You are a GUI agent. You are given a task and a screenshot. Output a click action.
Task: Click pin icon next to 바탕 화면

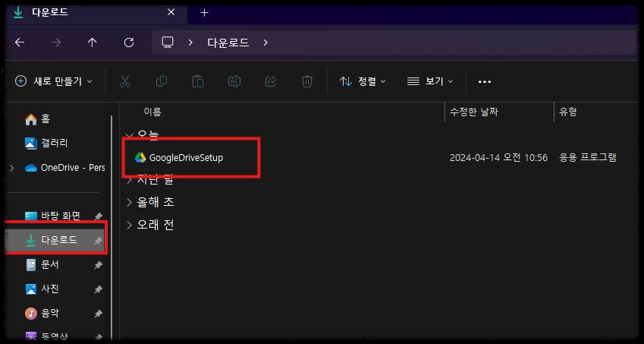(x=98, y=216)
